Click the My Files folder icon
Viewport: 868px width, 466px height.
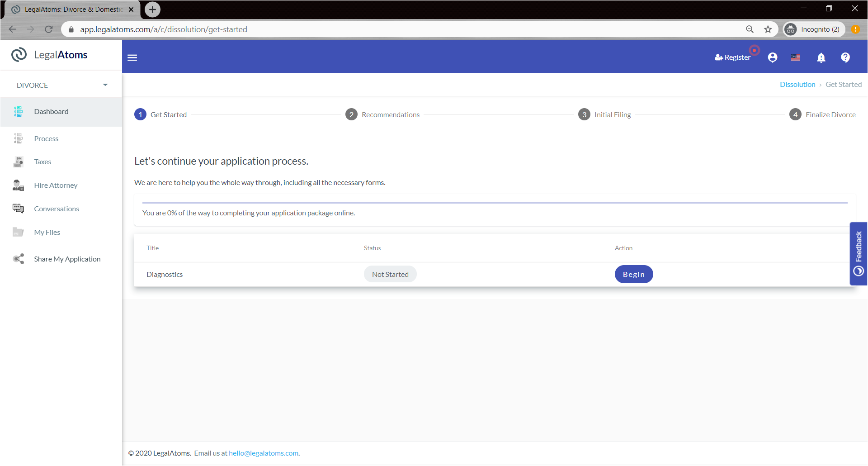point(18,232)
